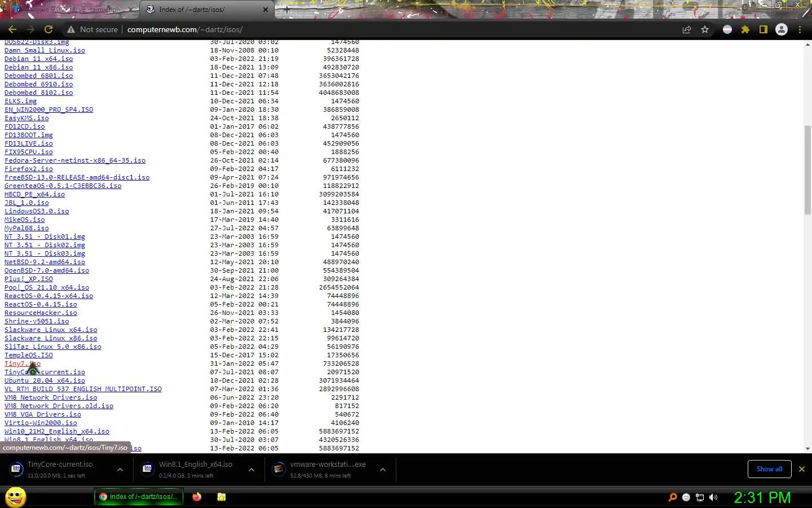Click the date 15-Dec-2017 15:02
Screen dimensions: 812x508
point(244,355)
